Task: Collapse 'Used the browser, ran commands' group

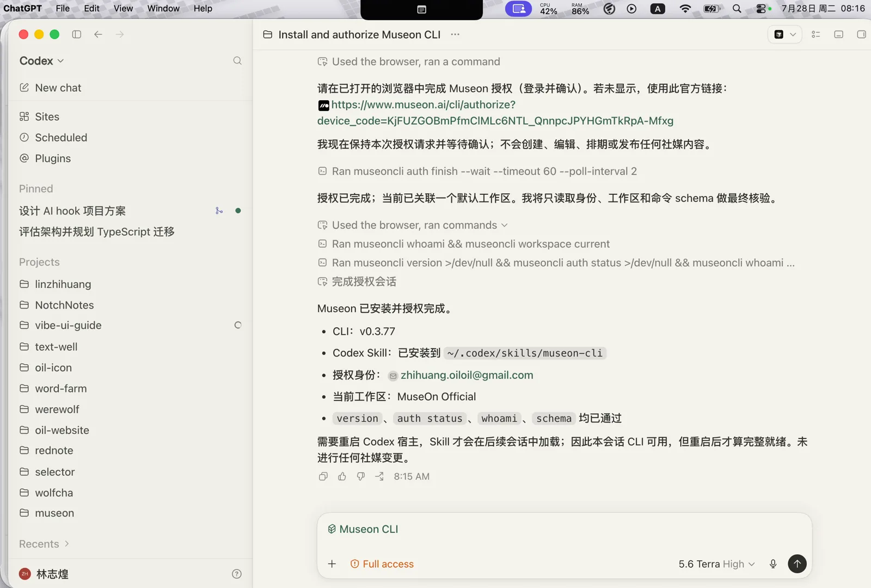Action: click(x=413, y=225)
